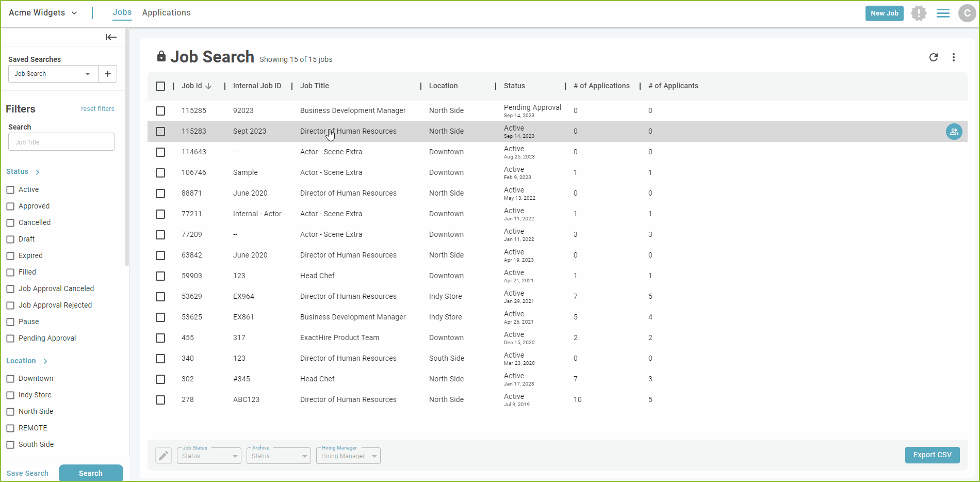
Task: Click the refresh job list icon
Action: 934,57
